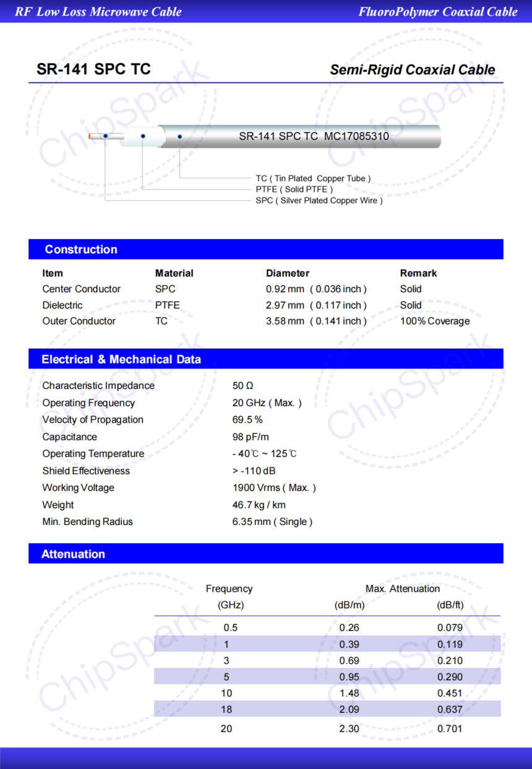532x769 pixels.
Task: Click the cable illustration image
Action: click(x=260, y=136)
